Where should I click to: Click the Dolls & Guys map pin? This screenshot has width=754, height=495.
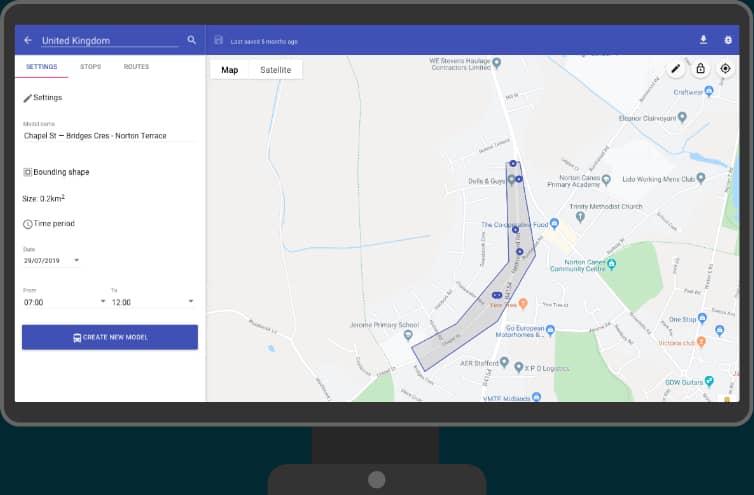511,180
